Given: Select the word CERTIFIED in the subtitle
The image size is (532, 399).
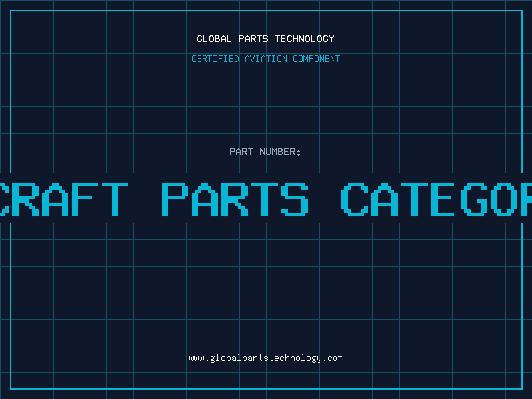Looking at the screenshot, I should [x=215, y=59].
